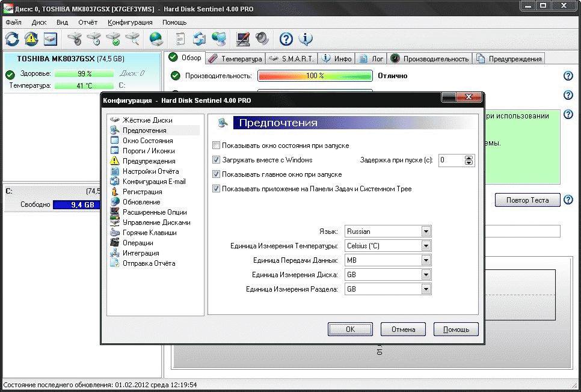Open the Единица Передачи Данных dropdown
The width and height of the screenshot is (581, 392).
tap(388, 260)
